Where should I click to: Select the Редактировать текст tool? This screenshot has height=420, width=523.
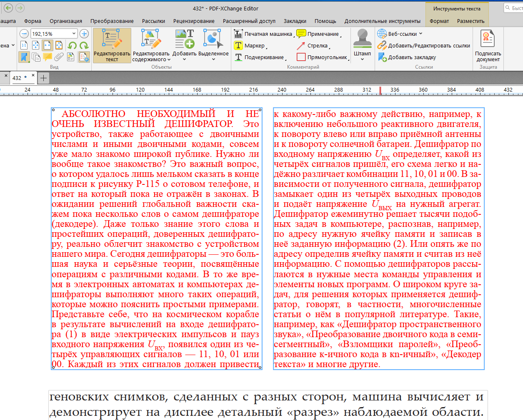click(x=112, y=45)
